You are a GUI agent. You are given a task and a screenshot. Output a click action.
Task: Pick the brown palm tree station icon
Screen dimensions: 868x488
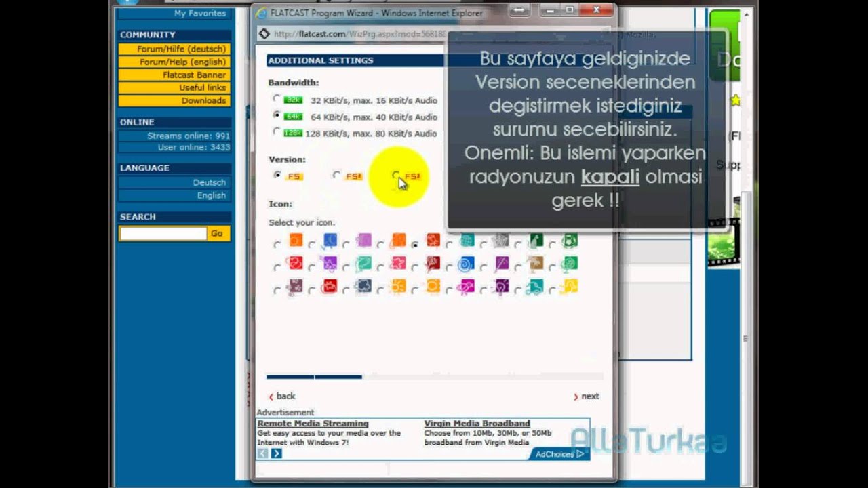536,264
